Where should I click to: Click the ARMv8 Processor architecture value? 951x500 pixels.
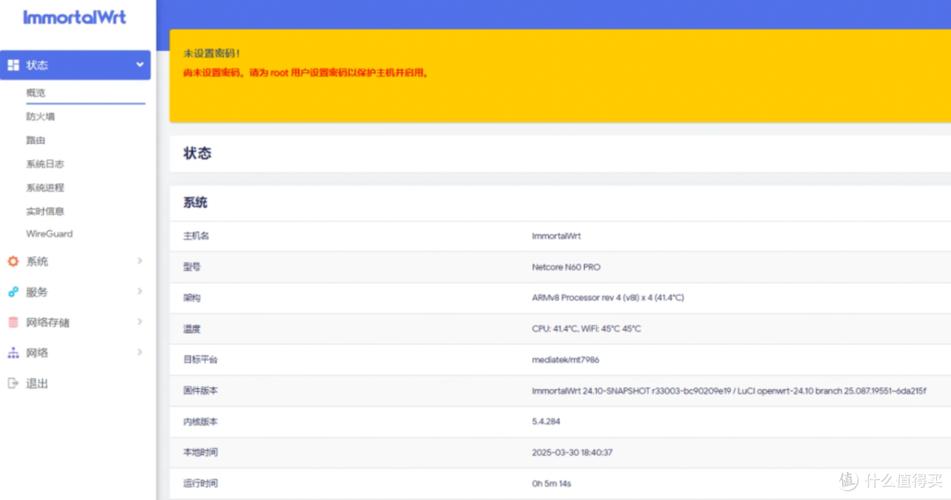click(608, 298)
